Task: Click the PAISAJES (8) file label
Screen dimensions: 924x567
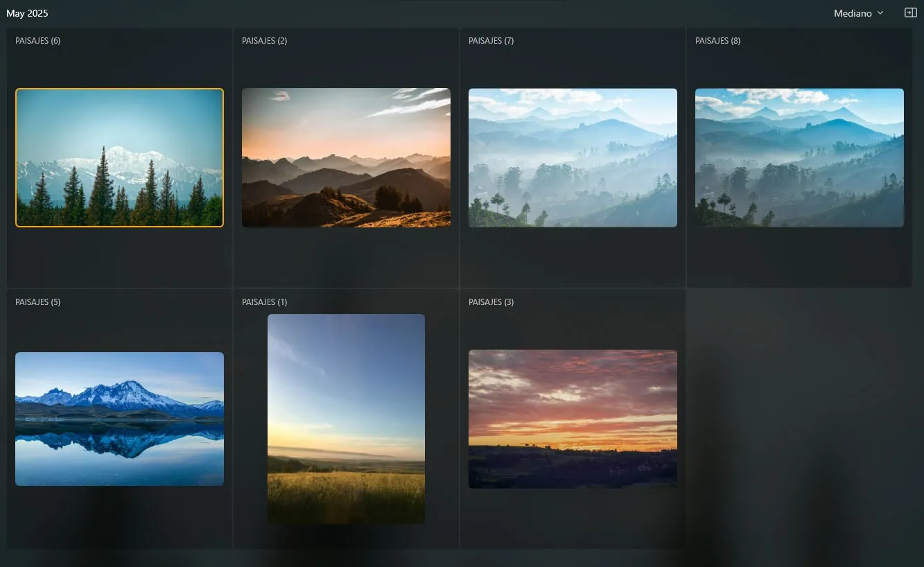Action: click(718, 41)
